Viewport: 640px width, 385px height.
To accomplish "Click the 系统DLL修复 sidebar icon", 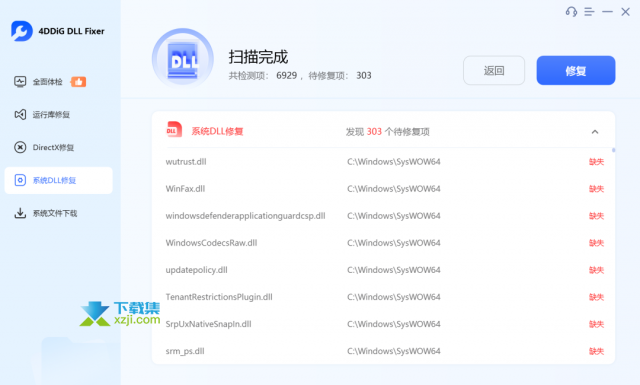I will tap(20, 180).
